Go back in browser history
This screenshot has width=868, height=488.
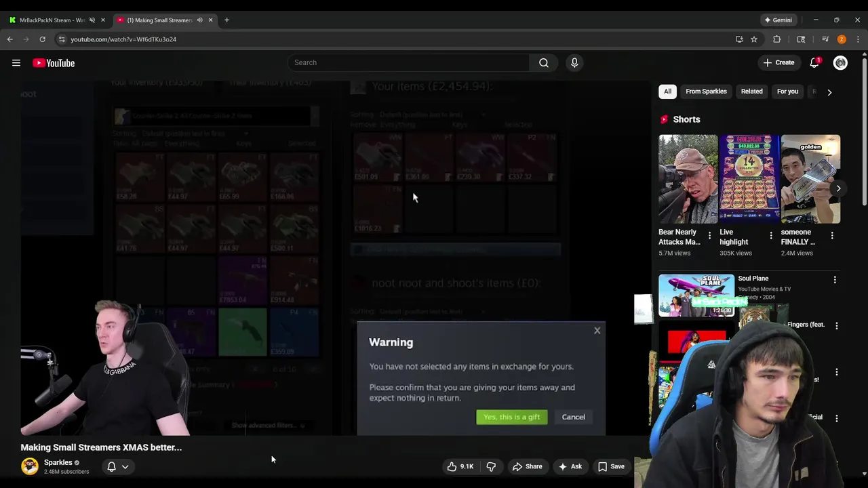click(10, 39)
